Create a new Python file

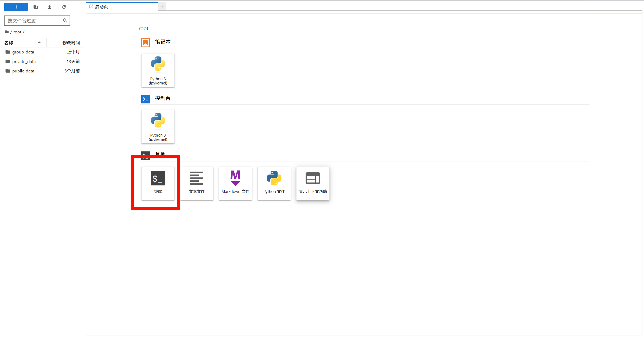click(274, 183)
